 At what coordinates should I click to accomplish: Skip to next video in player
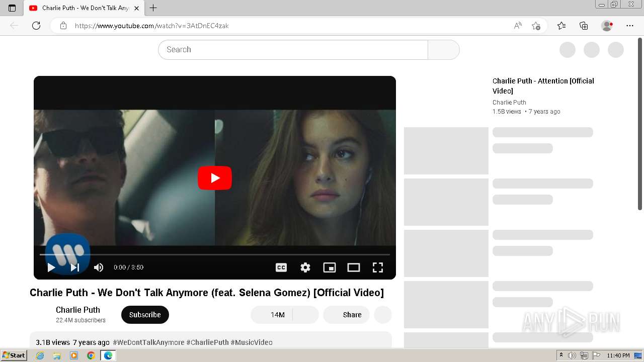74,267
